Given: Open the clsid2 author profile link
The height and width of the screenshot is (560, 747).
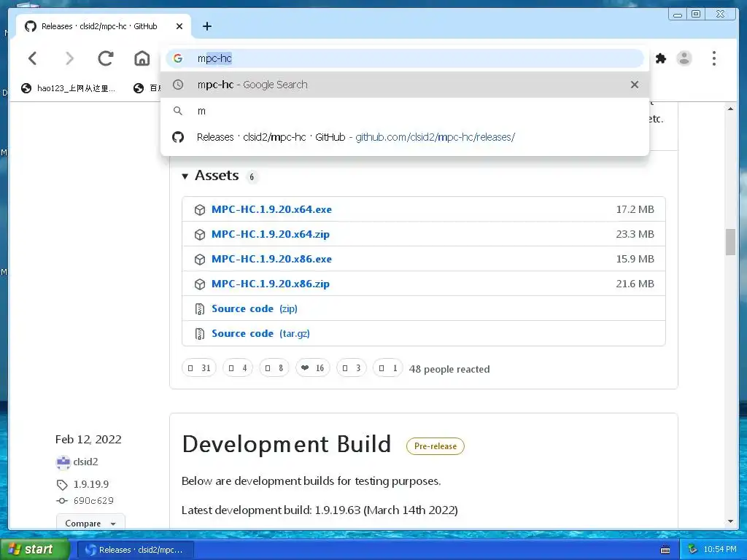Looking at the screenshot, I should tap(85, 462).
